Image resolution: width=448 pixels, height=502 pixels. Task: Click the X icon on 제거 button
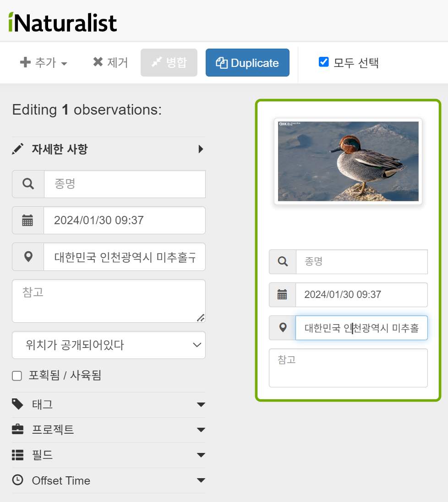[98, 62]
